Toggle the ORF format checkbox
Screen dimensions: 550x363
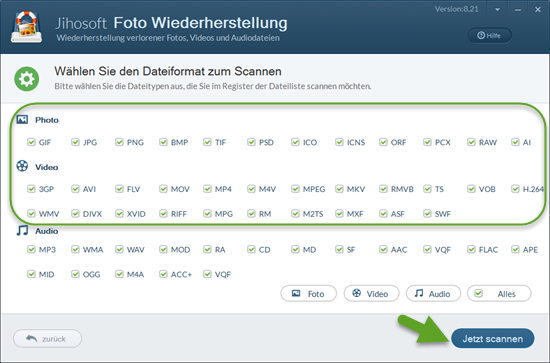pyautogui.click(x=383, y=142)
